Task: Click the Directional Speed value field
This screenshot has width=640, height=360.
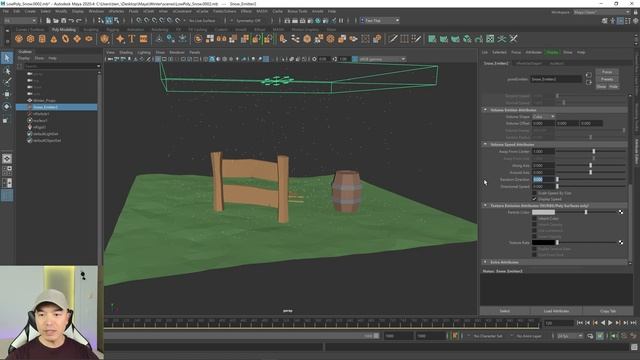Action: (x=543, y=186)
